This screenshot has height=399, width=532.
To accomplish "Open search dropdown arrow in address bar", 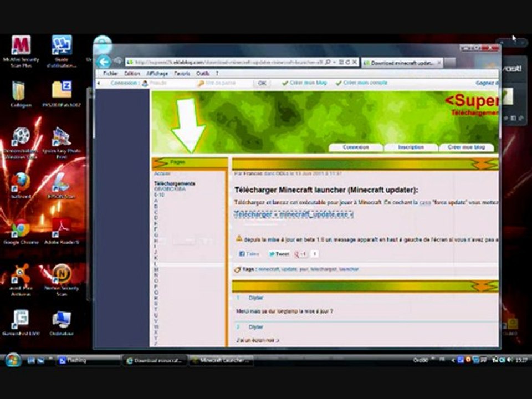I will pos(334,63).
